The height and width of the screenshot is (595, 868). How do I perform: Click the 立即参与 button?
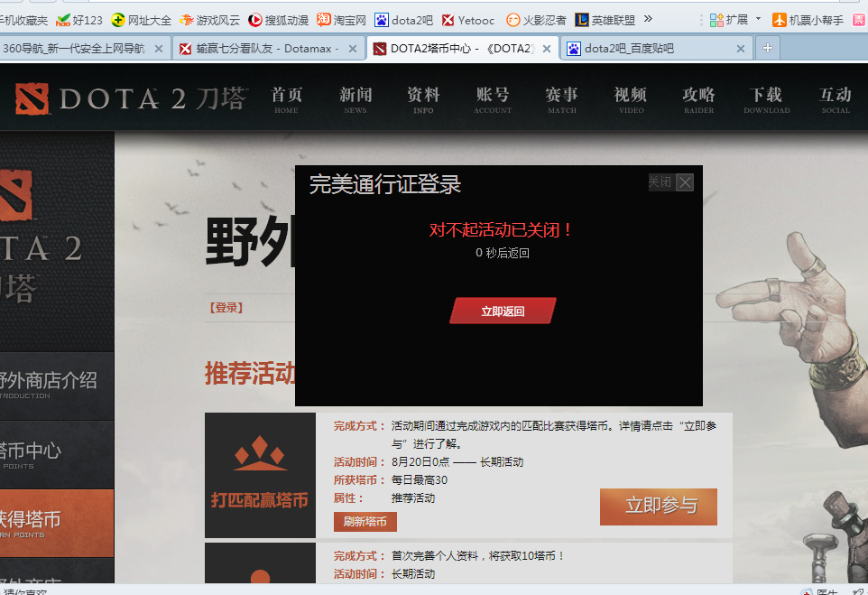pos(658,507)
